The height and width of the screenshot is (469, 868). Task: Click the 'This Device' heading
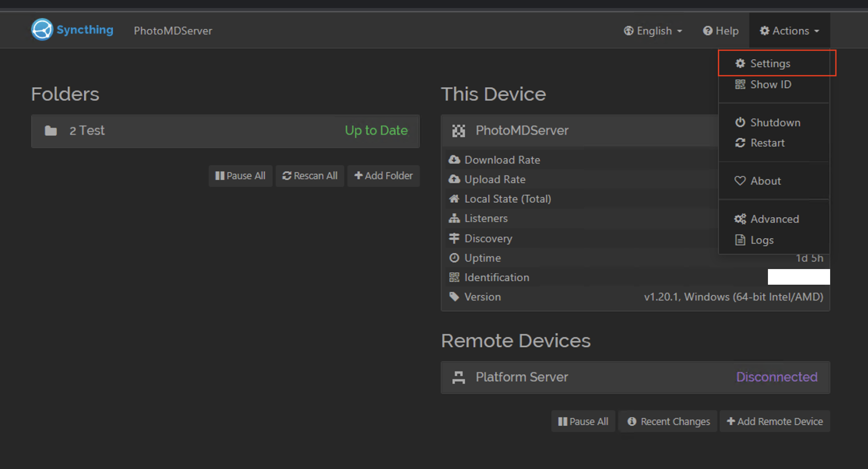click(493, 94)
